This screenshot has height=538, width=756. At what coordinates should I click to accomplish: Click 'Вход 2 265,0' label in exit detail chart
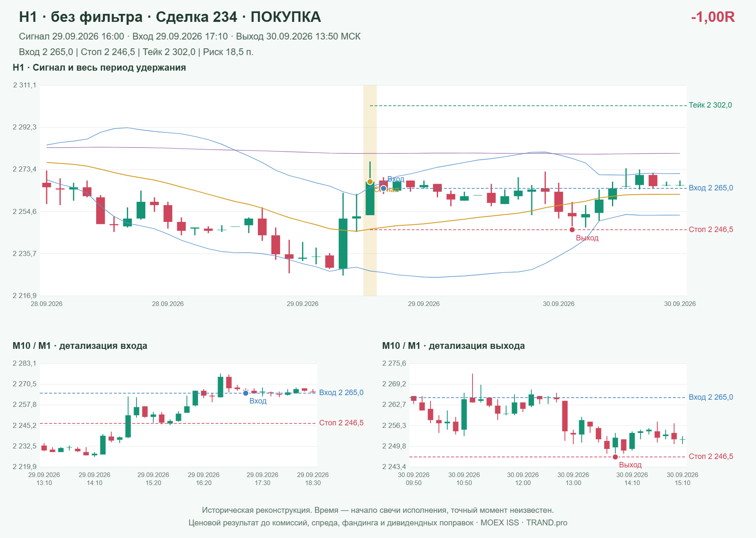711,397
